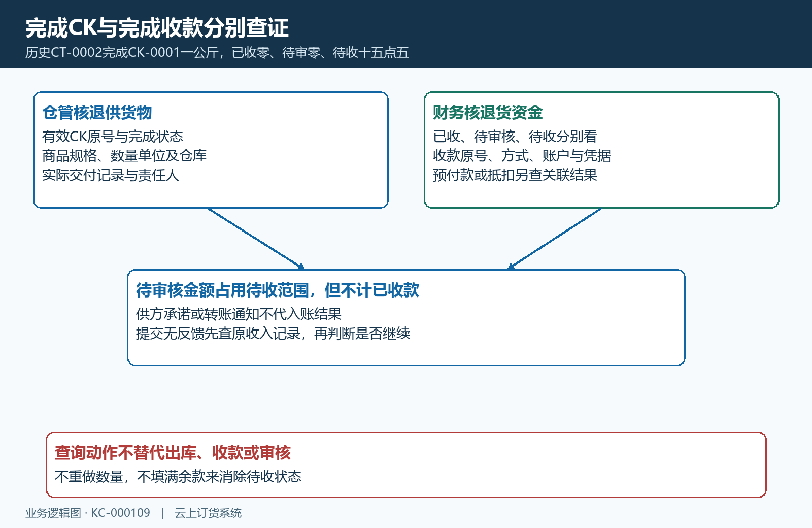Viewport: 812px width, 528px height.
Task: Select the line 供方承诺或转账通知不代入账结果
Action: (239, 314)
